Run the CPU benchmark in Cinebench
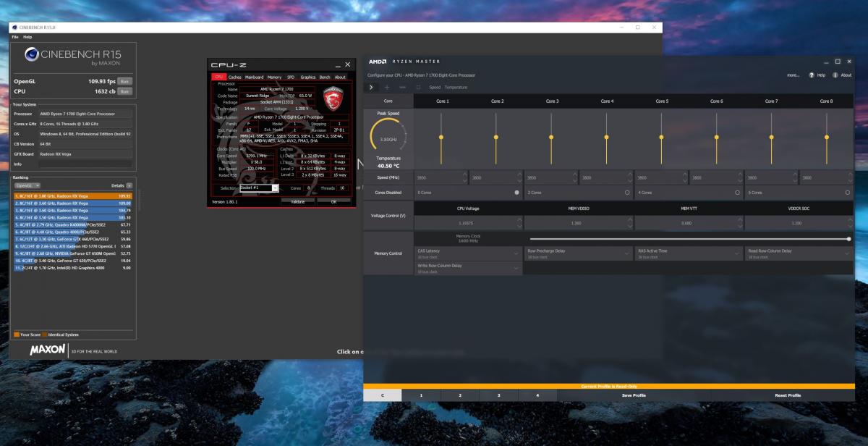 coord(124,91)
